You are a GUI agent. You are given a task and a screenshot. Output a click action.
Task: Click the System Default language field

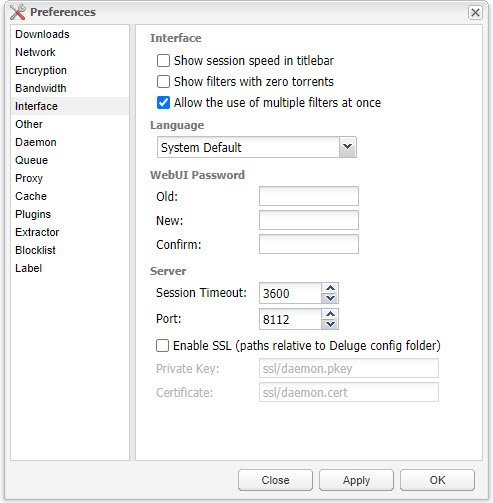pyautogui.click(x=248, y=147)
